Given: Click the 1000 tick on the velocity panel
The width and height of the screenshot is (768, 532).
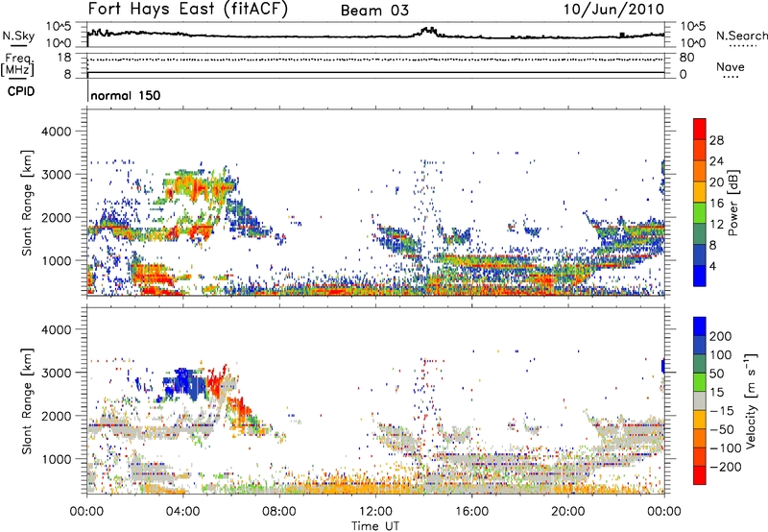Looking at the screenshot, I should pyautogui.click(x=56, y=459).
